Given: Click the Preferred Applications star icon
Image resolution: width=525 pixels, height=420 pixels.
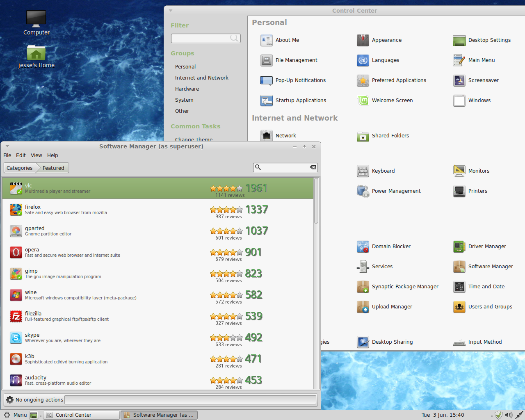Looking at the screenshot, I should click(363, 80).
